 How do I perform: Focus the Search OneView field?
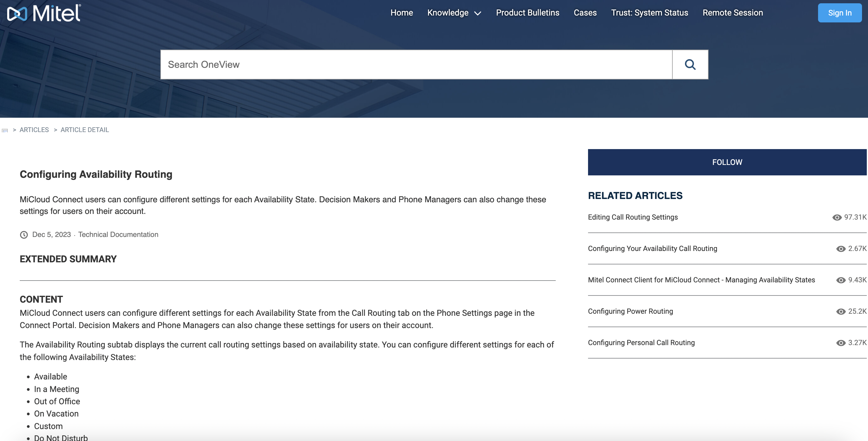416,64
